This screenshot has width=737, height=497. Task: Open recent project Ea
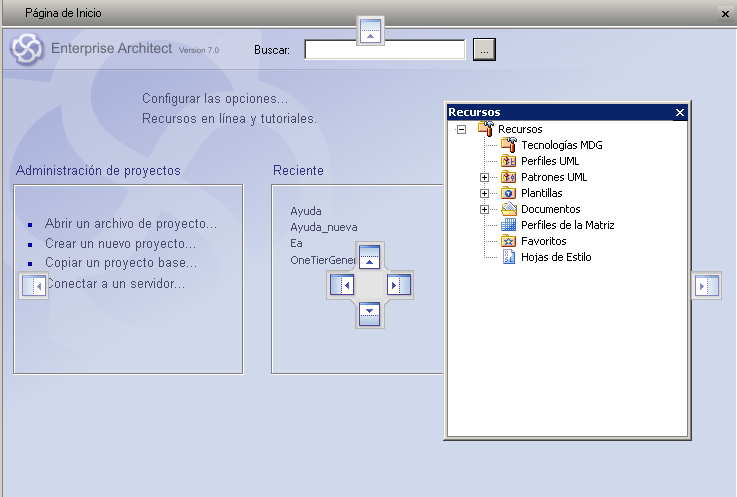click(x=296, y=243)
